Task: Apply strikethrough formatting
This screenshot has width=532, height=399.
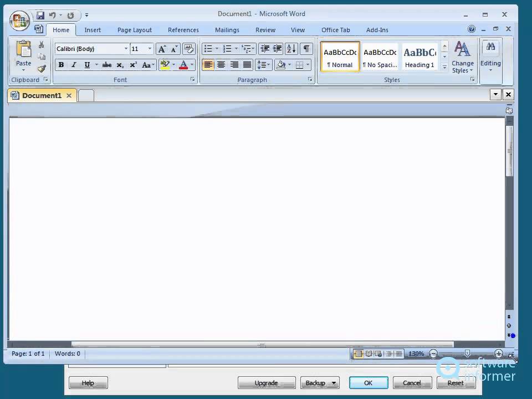Action: 107,65
